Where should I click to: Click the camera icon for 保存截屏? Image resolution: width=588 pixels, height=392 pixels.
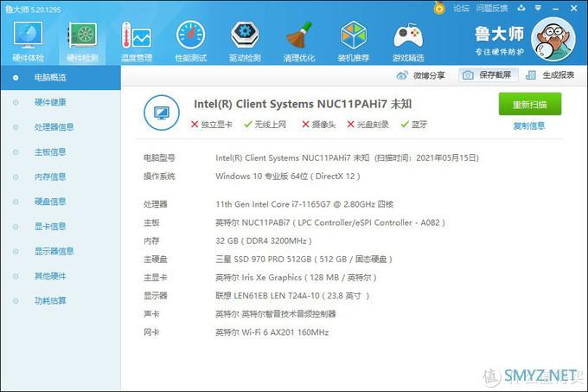tap(468, 75)
